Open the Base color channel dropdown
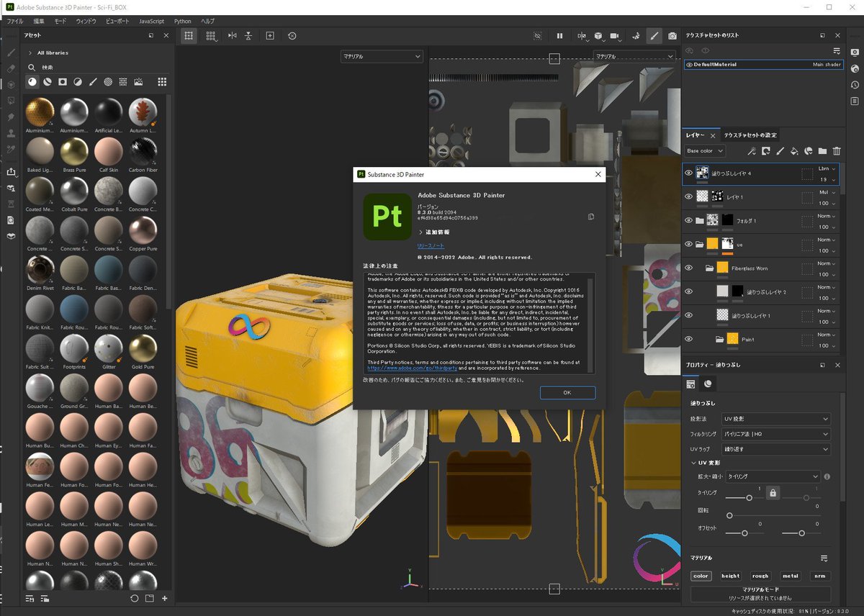 (705, 151)
